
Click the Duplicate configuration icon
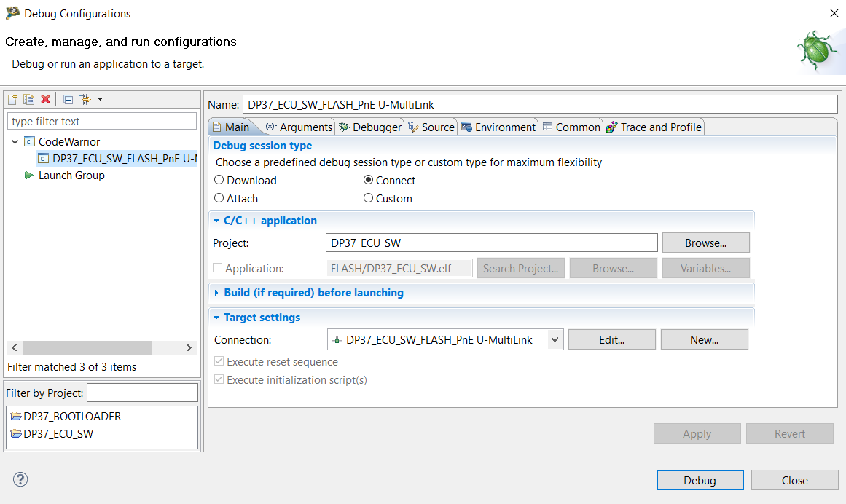point(29,99)
